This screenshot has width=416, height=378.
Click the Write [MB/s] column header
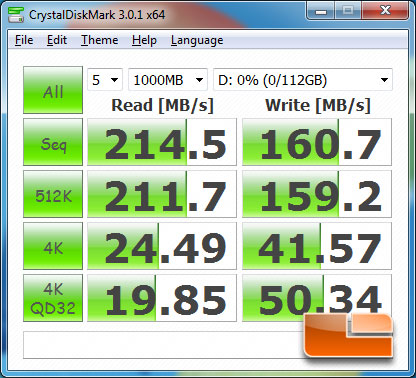click(318, 105)
